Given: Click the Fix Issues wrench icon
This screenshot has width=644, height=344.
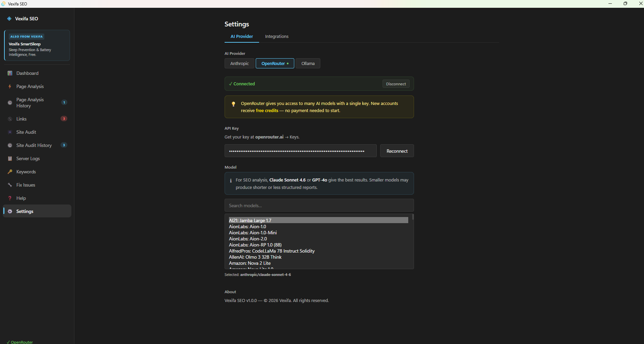Looking at the screenshot, I should click(10, 185).
